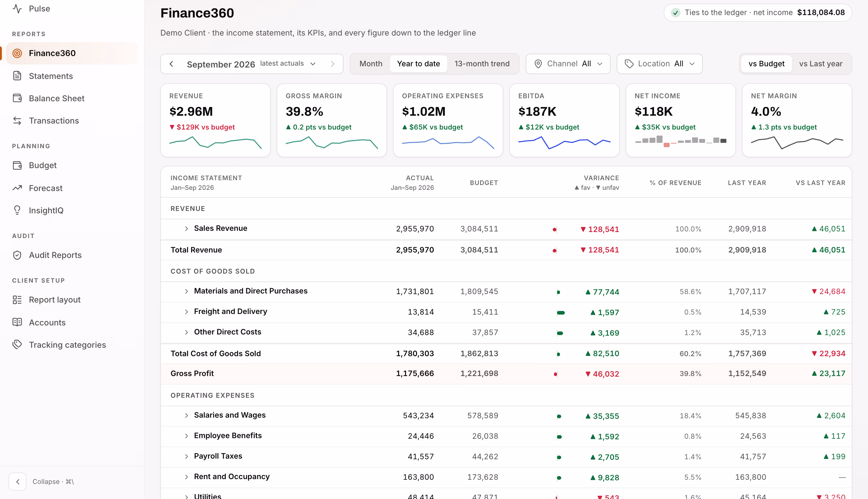
Task: Click Gross Profit actual 1,175,666
Action: pos(415,373)
